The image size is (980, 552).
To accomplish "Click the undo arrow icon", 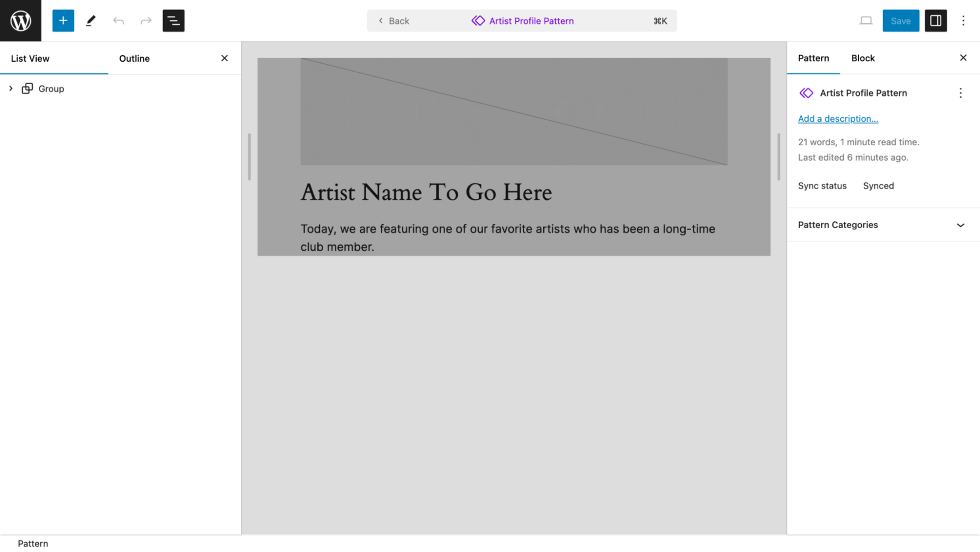I will [x=118, y=20].
